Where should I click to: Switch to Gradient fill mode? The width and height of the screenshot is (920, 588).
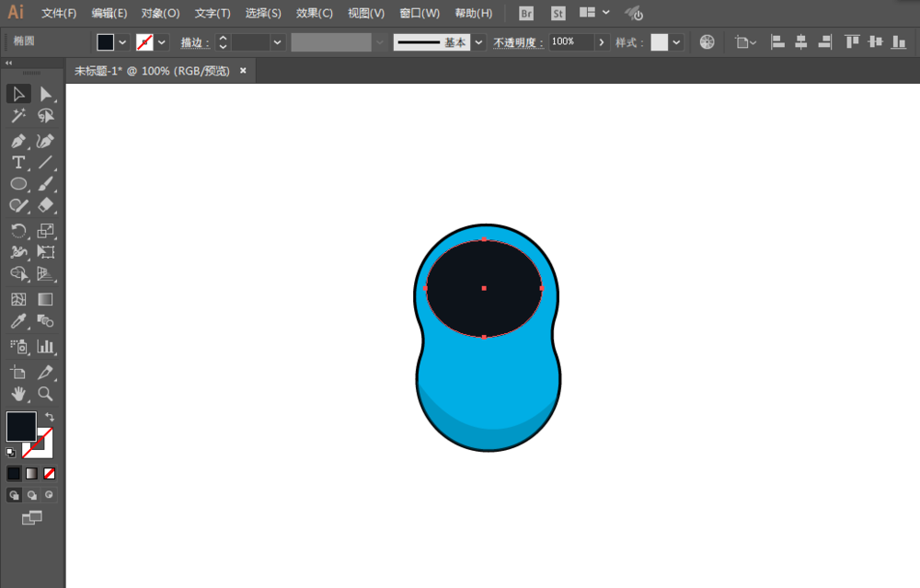[31, 474]
